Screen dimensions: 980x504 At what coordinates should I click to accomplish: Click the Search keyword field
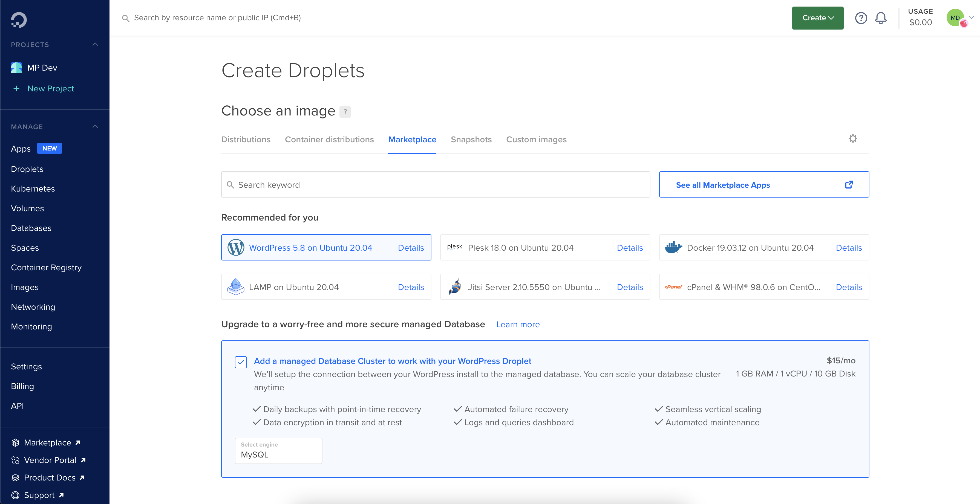(436, 184)
